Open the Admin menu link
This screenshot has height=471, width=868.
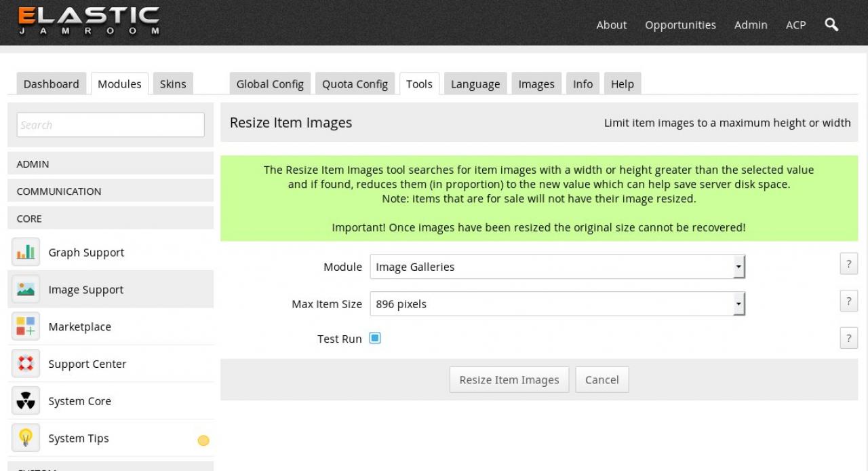click(x=751, y=24)
